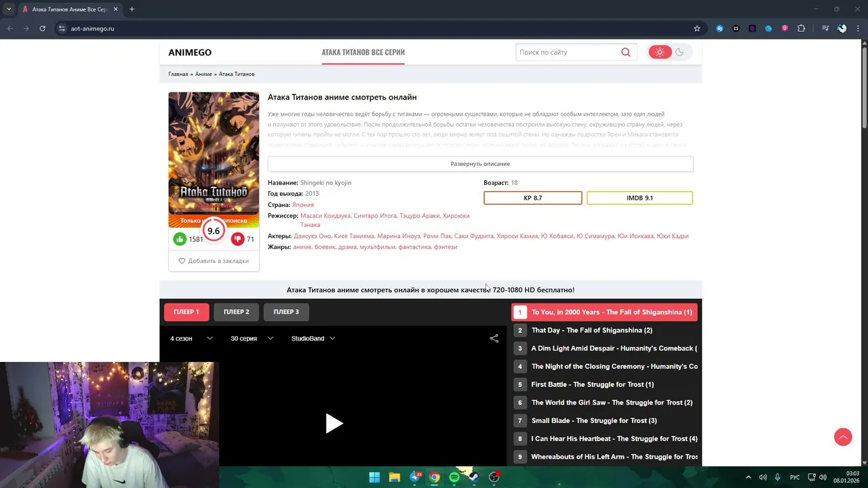Viewport: 868px width, 488px height.
Task: Click the browser address bar URL
Action: 92,28
